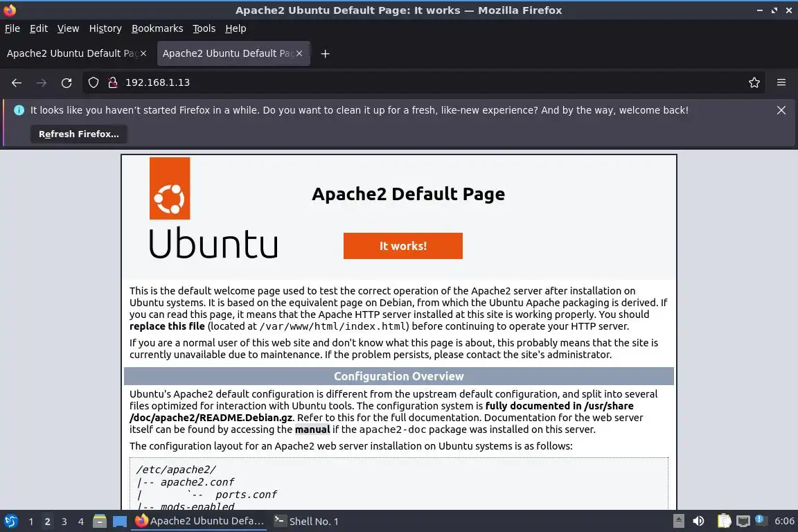Open the History menu

coord(105,28)
